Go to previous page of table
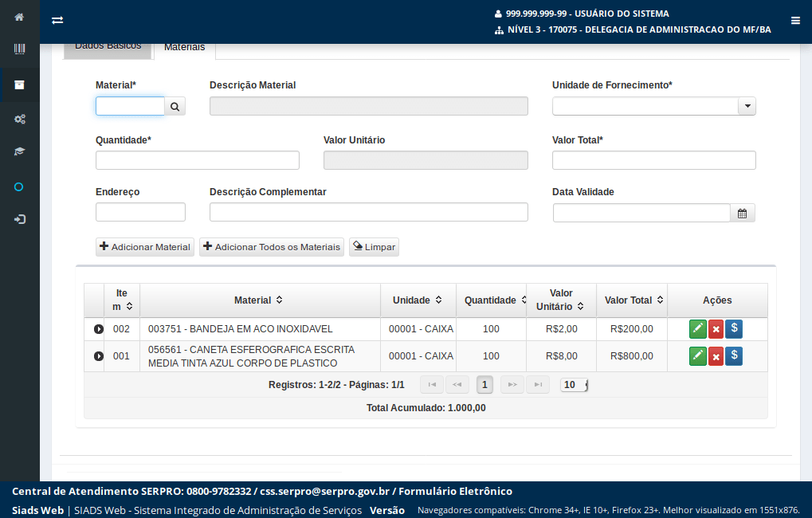Viewport: 812px width, 518px height. (x=457, y=385)
